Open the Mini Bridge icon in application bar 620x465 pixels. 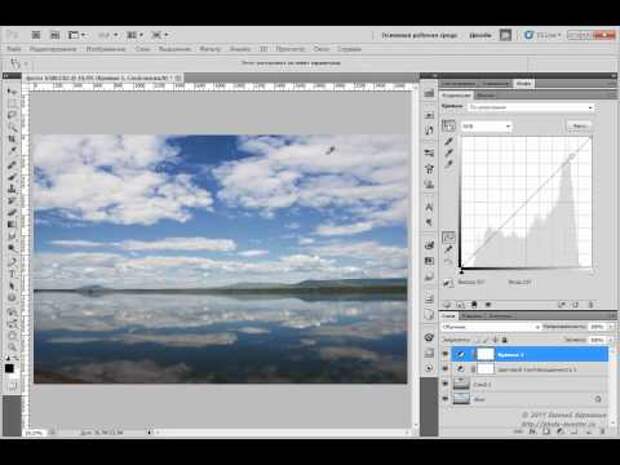click(55, 35)
